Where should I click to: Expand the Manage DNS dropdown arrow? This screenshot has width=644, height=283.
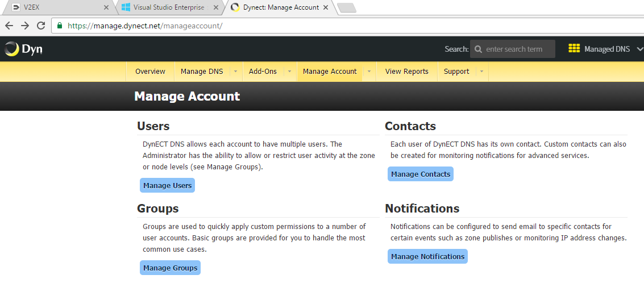tap(235, 72)
